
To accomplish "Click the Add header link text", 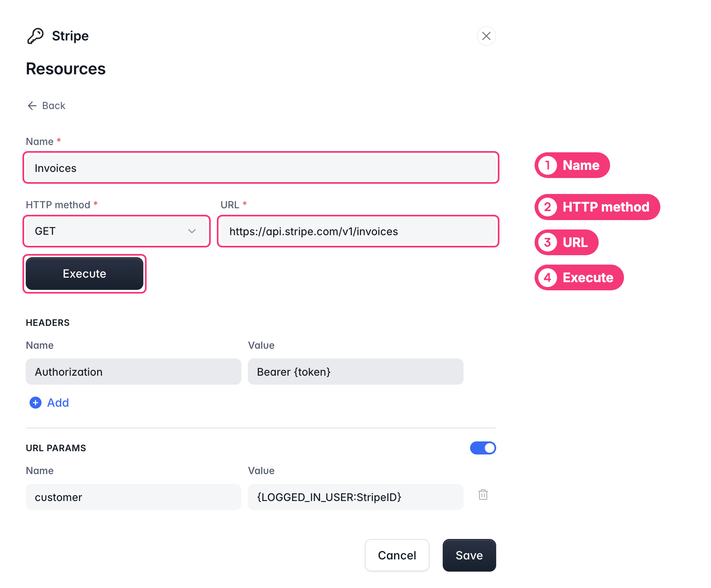I will click(58, 403).
